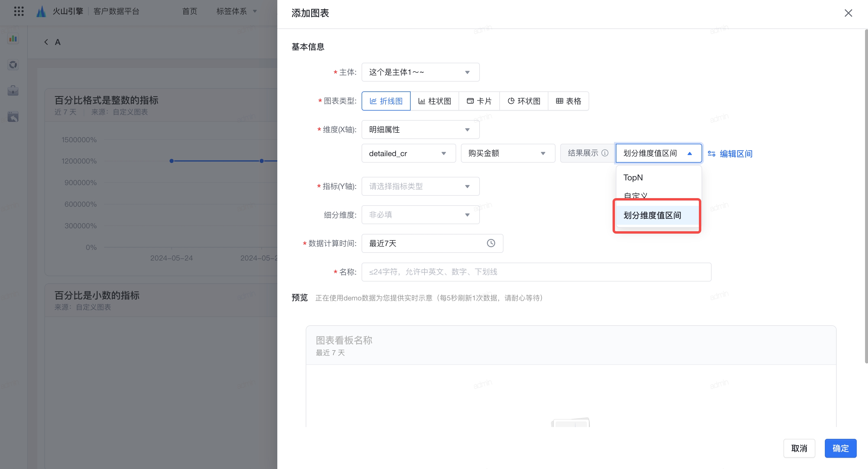Open the 细分维度 dropdown

[420, 215]
